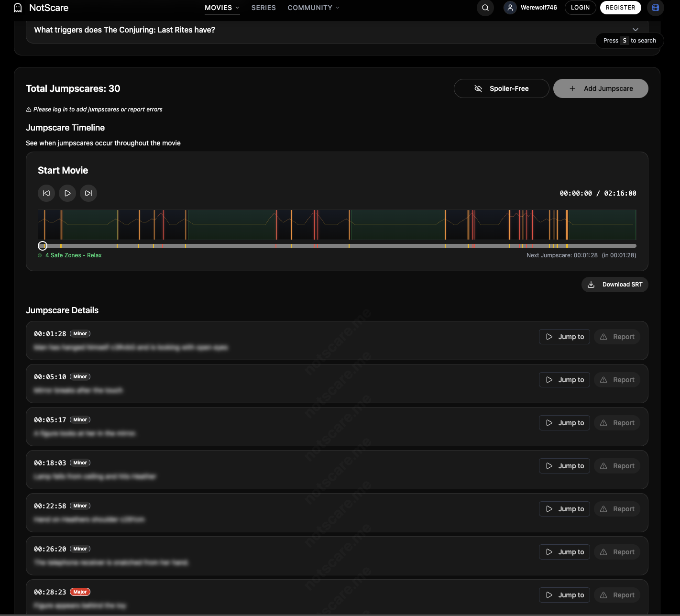Skip to the next jumpscare with the forward icon
Screen dimensions: 680x616
coord(88,193)
